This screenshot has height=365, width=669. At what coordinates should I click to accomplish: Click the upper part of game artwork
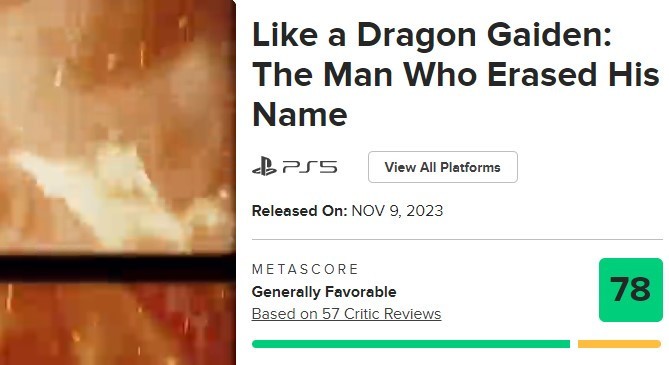pos(117,126)
